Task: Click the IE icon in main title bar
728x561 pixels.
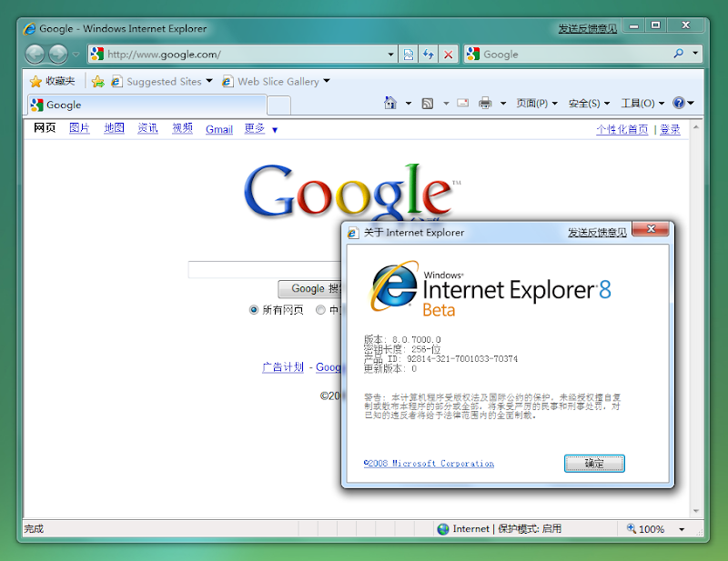Action: point(30,29)
